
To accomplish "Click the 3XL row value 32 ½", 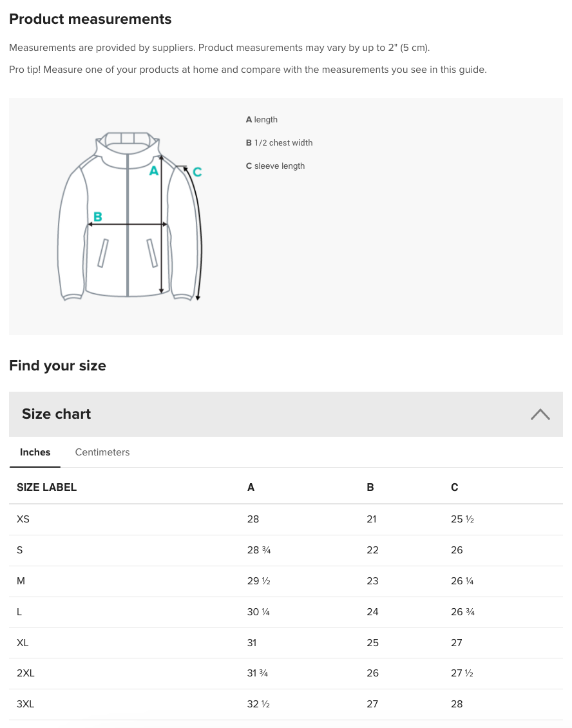I will tap(258, 704).
